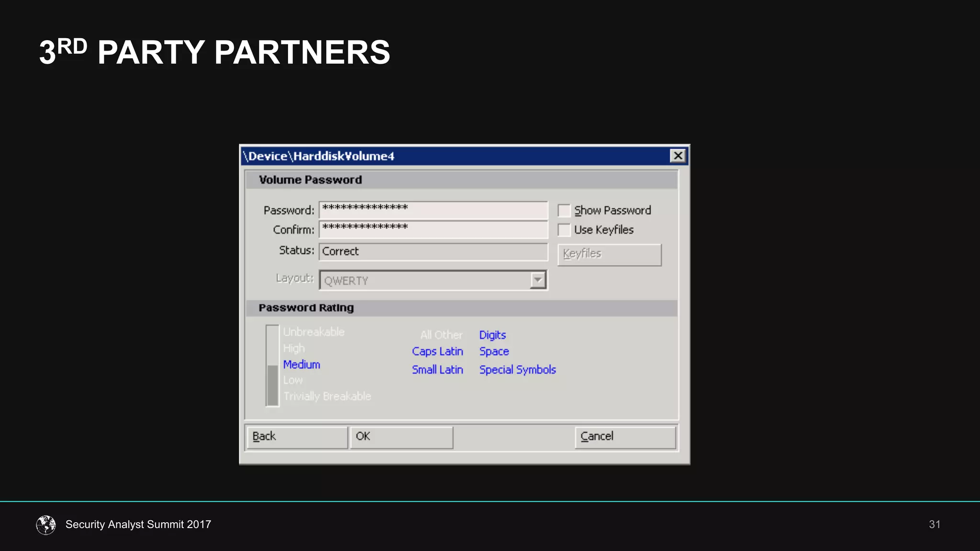This screenshot has width=980, height=551.
Task: Click the Keyfiles button
Action: click(609, 254)
